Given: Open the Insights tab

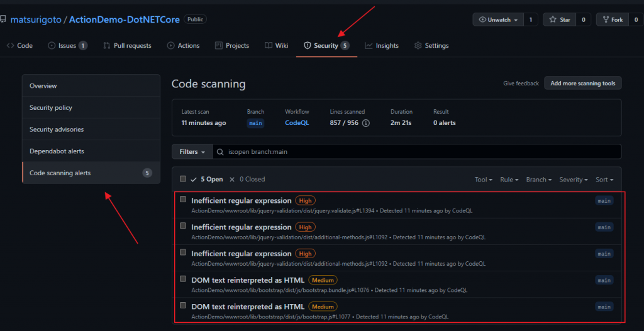Looking at the screenshot, I should point(382,45).
